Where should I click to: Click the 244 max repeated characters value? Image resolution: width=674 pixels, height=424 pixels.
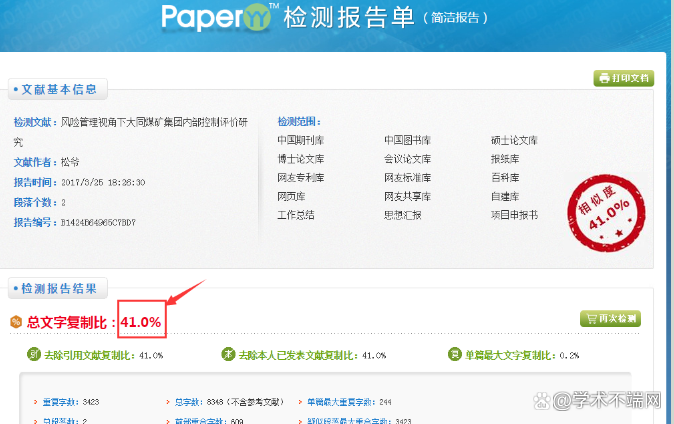386,402
